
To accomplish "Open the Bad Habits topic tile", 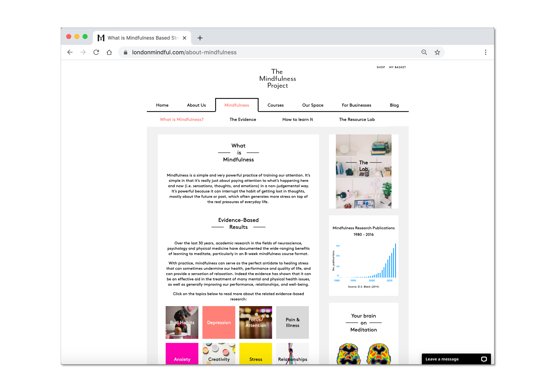I will click(182, 322).
